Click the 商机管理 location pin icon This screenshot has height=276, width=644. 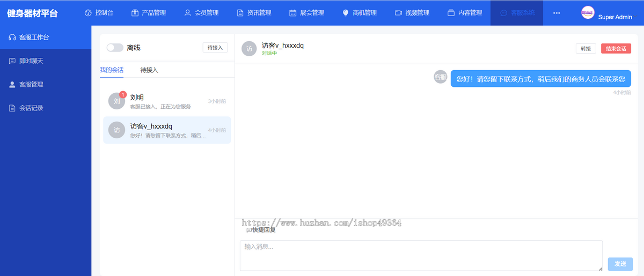coord(345,13)
